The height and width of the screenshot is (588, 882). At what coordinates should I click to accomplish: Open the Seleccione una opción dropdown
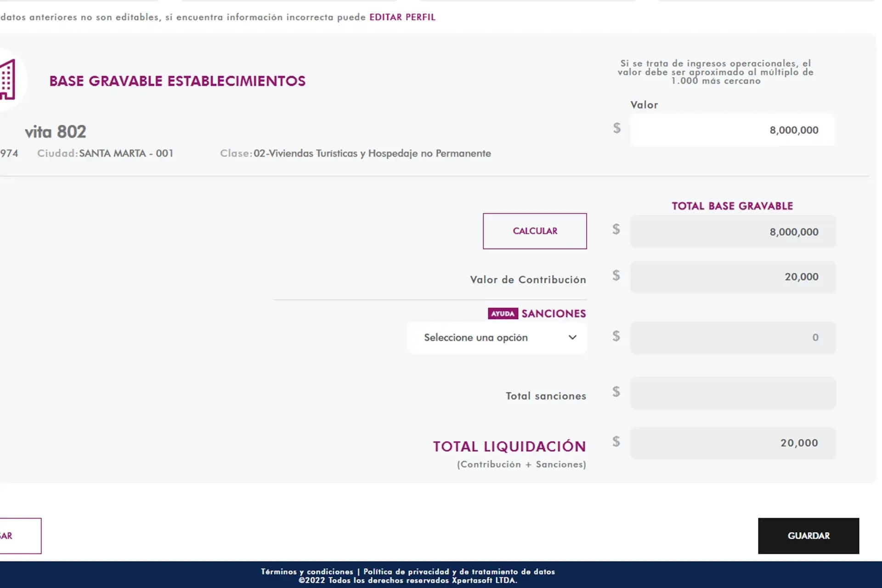pos(497,338)
